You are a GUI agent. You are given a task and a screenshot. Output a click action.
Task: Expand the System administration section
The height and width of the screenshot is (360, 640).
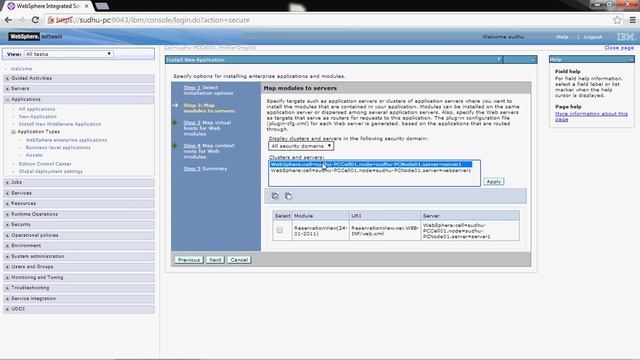[7, 256]
